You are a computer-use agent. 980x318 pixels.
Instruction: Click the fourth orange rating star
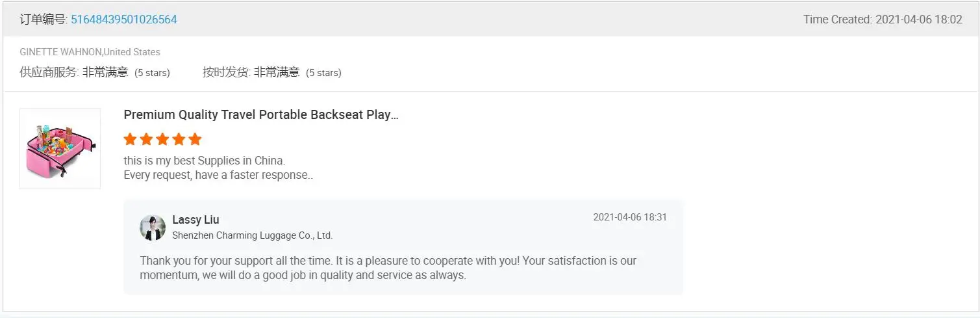tap(179, 139)
